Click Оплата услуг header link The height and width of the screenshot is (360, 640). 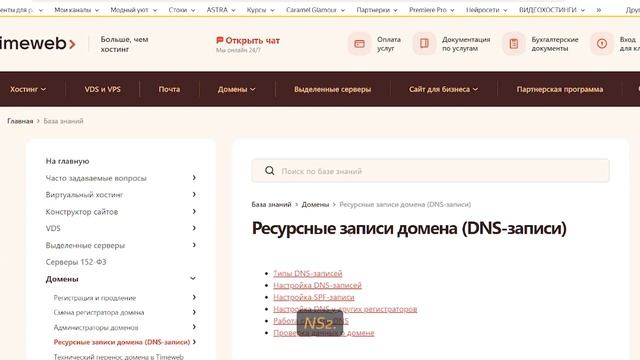point(389,44)
